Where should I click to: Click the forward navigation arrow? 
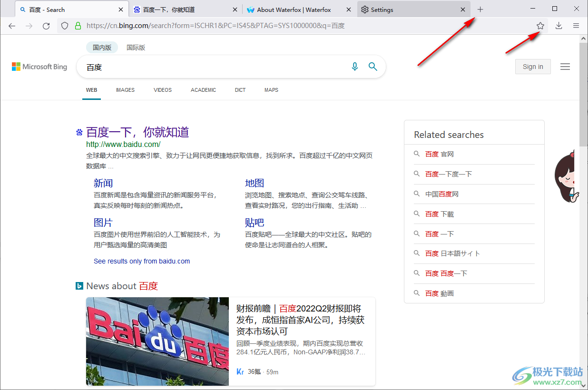pos(29,26)
